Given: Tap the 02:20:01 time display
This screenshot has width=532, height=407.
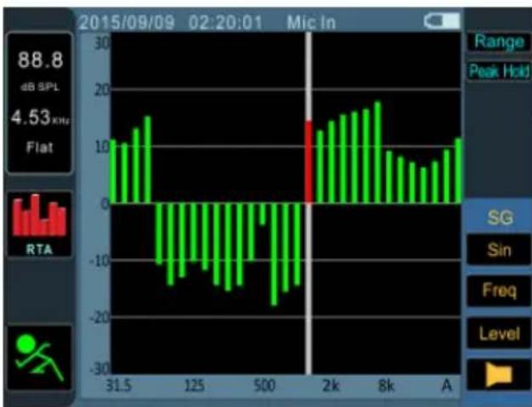Looking at the screenshot, I should coord(225,23).
